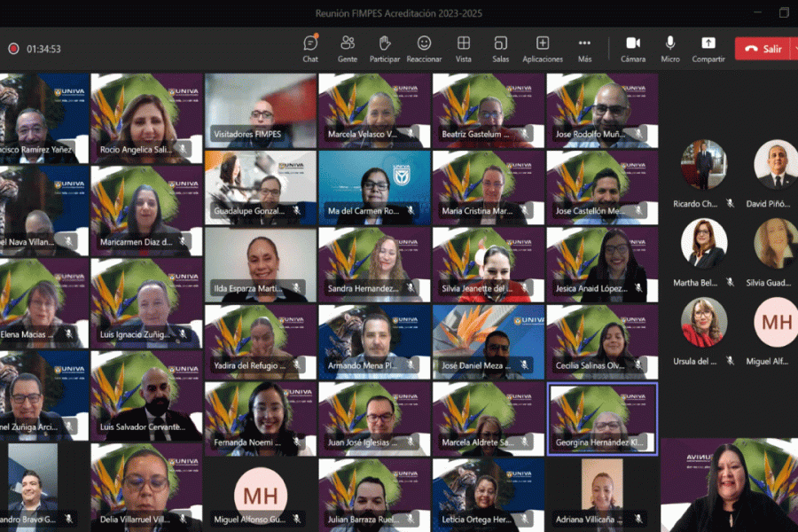
Task: Toggle the Micro microphone mute
Action: [x=670, y=48]
